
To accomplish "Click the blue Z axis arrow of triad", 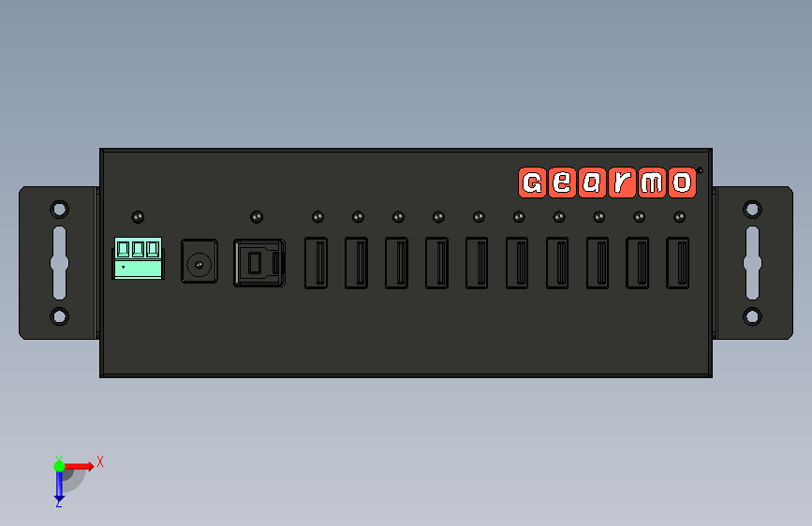I will (59, 487).
